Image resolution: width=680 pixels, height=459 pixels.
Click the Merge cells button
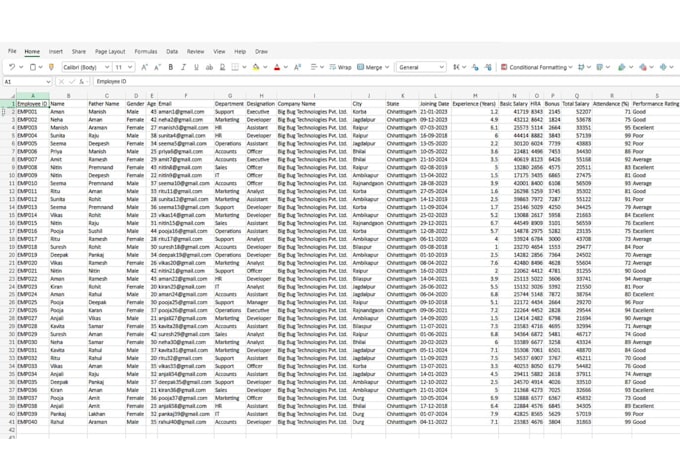tap(369, 67)
